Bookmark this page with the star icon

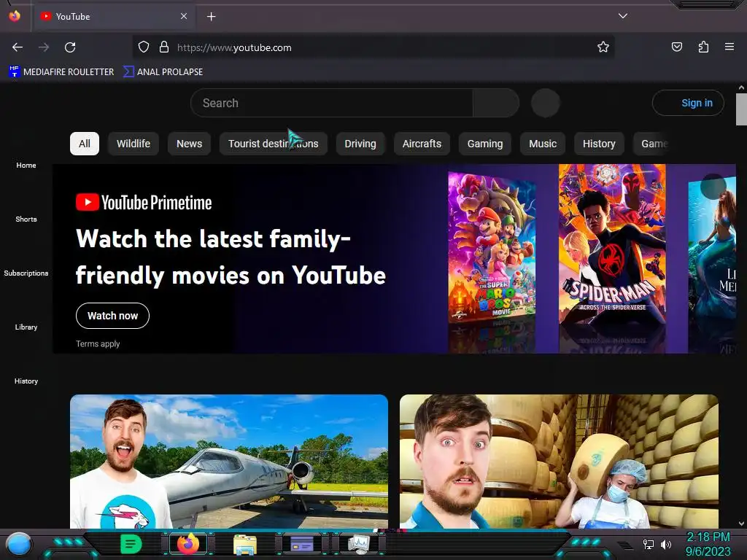pos(603,47)
